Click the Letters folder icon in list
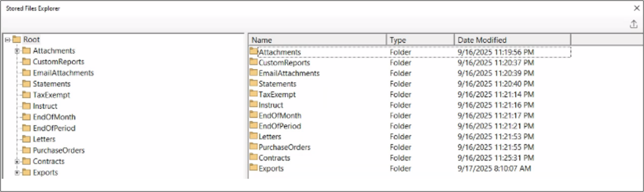Image resolution: width=644 pixels, height=192 pixels. (254, 136)
